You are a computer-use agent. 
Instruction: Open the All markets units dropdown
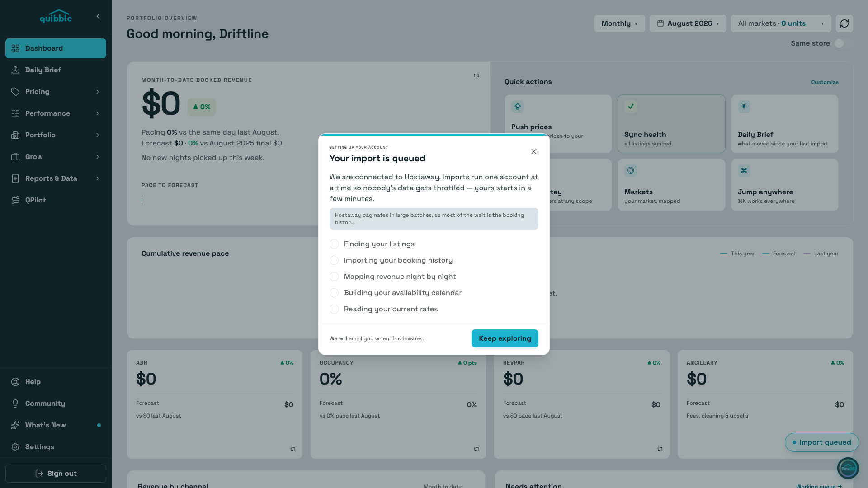pos(781,23)
